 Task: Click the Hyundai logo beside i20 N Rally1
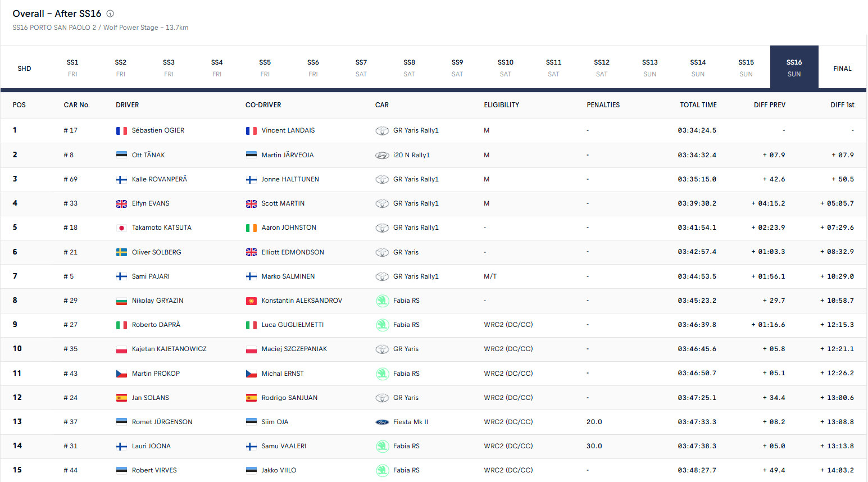382,155
